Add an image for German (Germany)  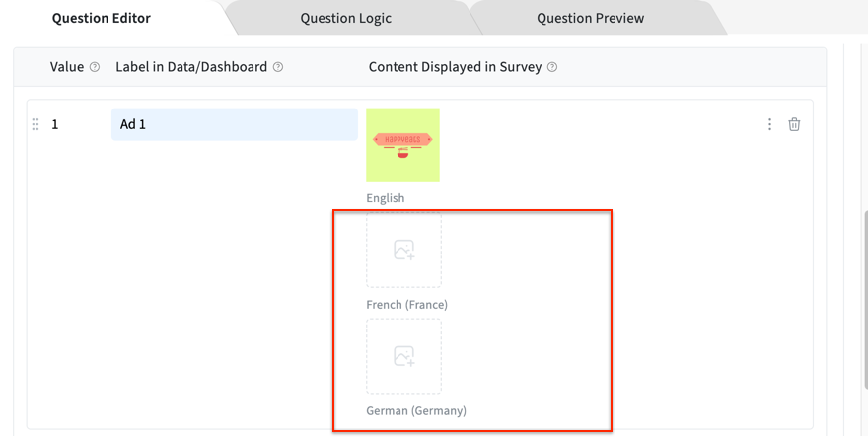(403, 356)
